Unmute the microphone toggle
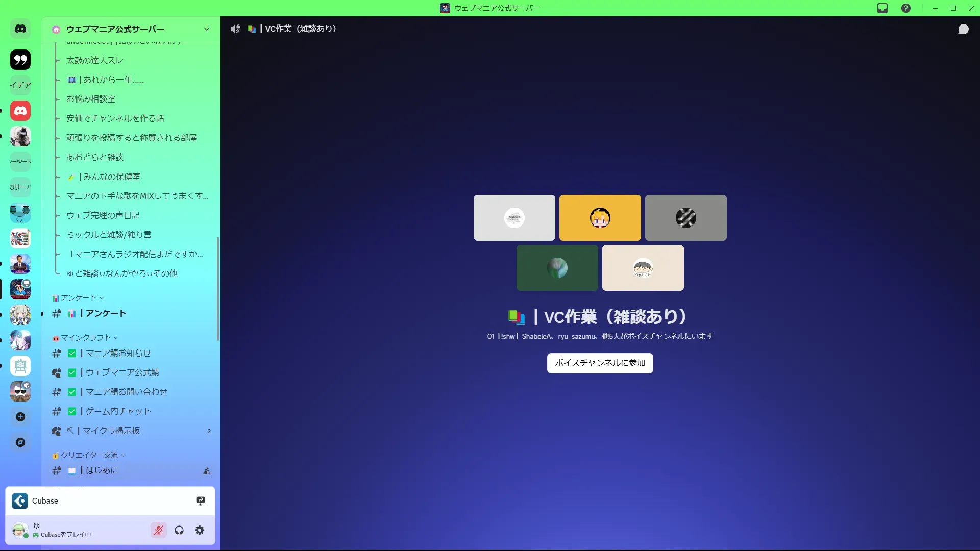980x551 pixels. 159,530
